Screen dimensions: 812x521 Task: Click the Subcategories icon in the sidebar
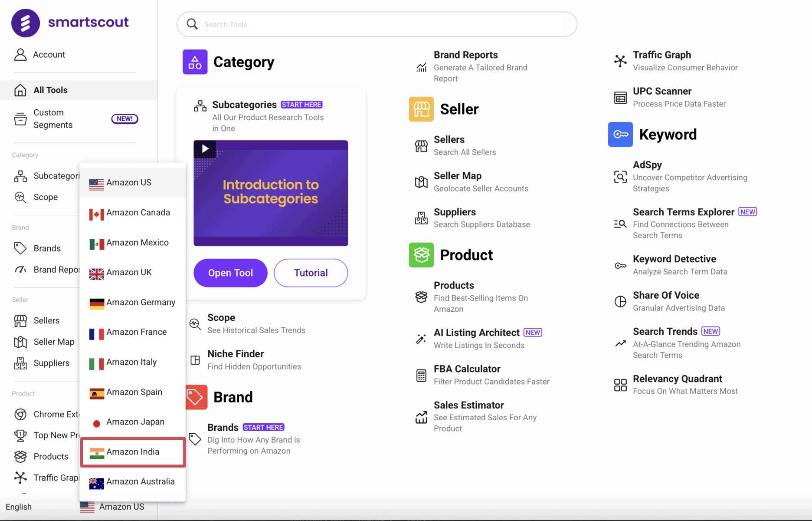pyautogui.click(x=20, y=176)
